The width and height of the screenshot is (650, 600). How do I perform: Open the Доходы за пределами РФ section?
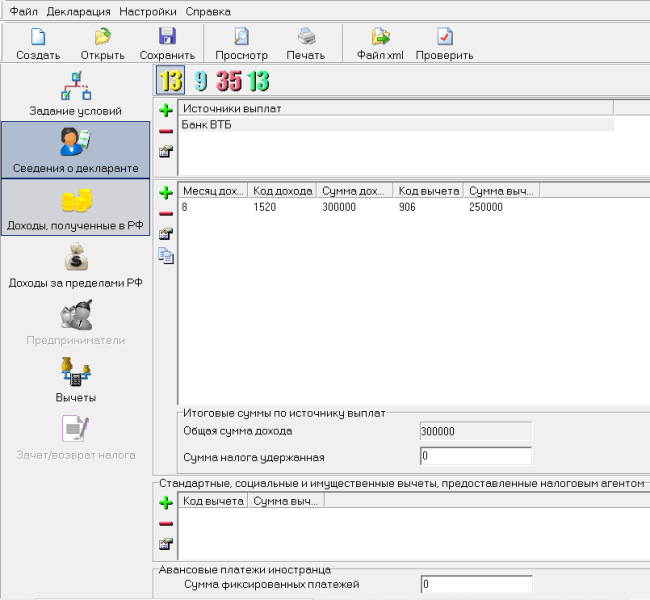coord(77,265)
